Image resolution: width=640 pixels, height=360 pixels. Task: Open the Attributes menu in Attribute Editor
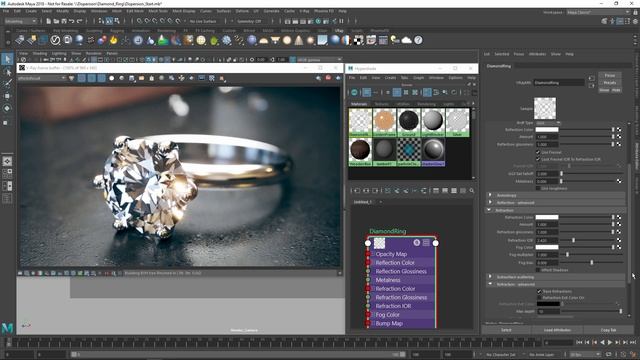coord(538,54)
